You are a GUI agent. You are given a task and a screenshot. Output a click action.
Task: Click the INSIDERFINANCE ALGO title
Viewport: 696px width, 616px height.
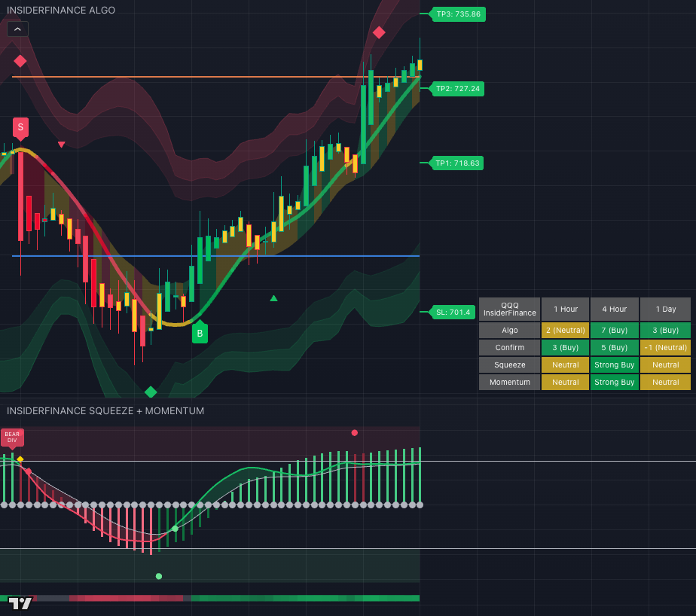tap(61, 11)
